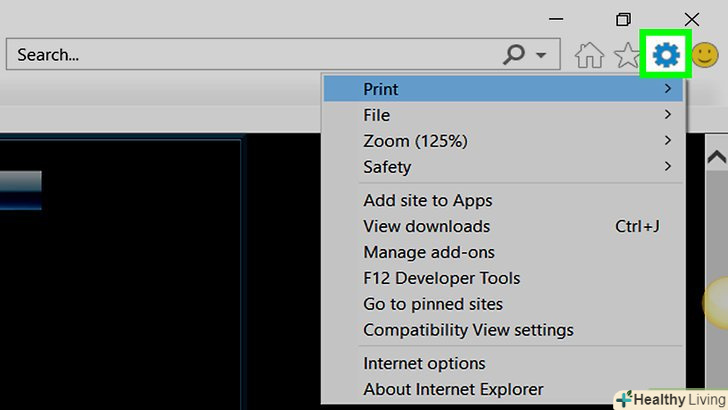Click inside the Search input field
The height and width of the screenshot is (410, 728).
tap(250, 55)
